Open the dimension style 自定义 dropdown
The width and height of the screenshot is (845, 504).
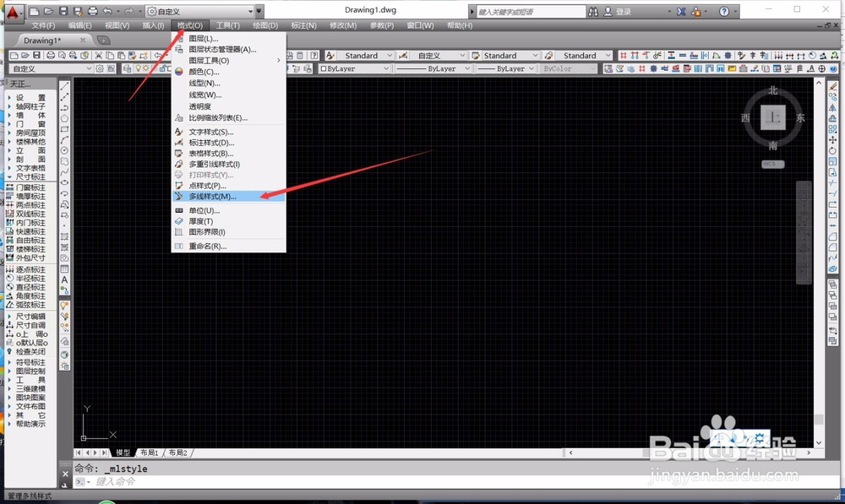pos(438,56)
